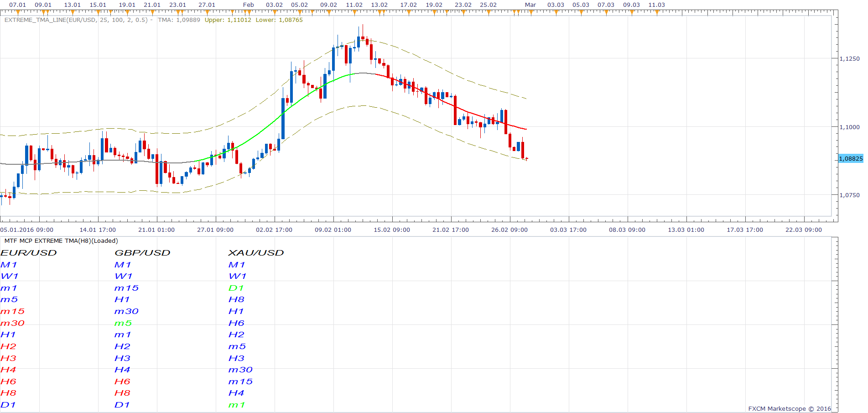Click the 14.01 17:00 time axis label

98,230
